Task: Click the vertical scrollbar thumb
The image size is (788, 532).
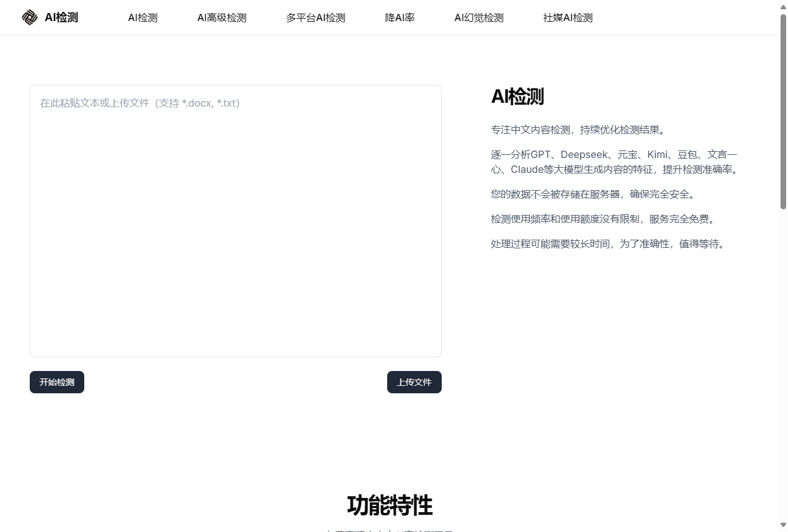Action: click(783, 111)
